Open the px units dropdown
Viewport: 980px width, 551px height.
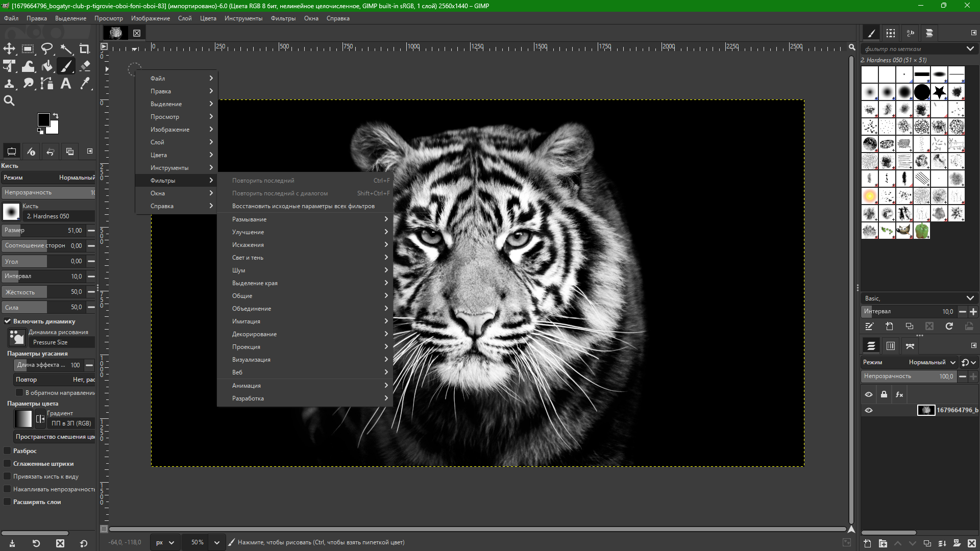click(165, 542)
